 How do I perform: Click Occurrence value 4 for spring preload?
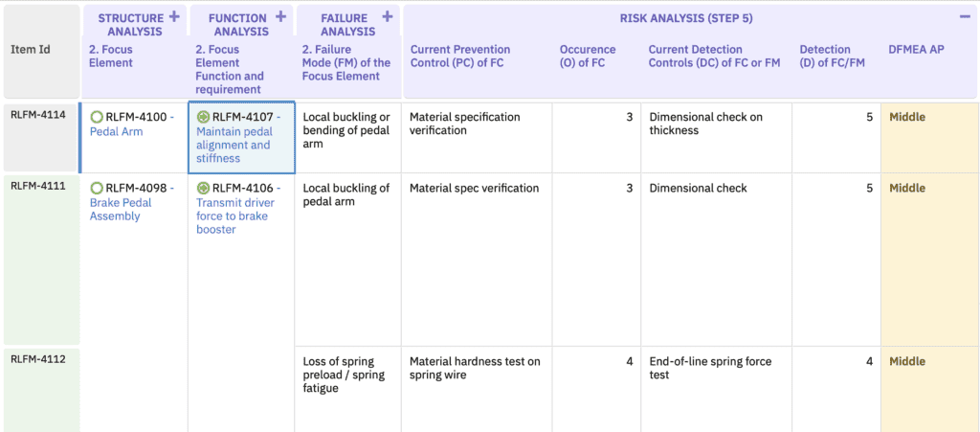pos(629,362)
